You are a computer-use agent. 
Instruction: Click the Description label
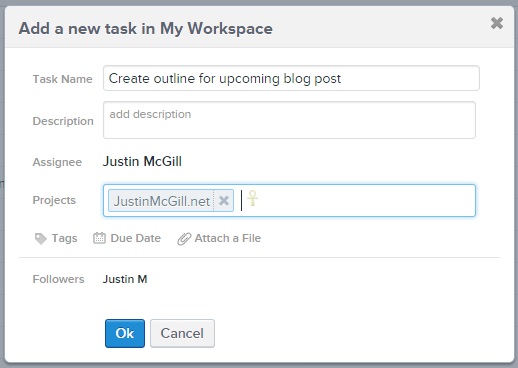(63, 121)
